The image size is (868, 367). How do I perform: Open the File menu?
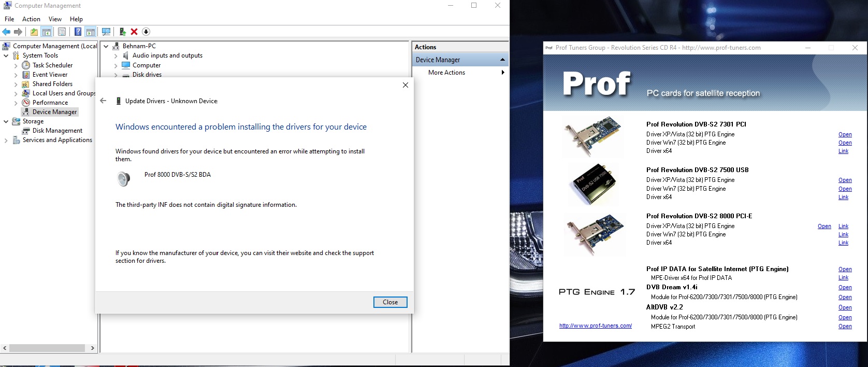[9, 19]
